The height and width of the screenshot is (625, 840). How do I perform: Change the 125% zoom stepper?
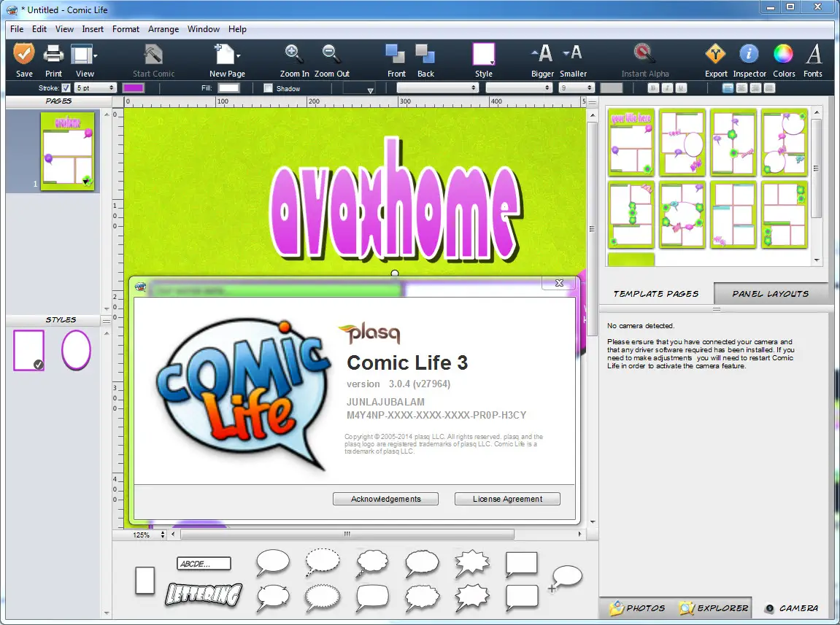[x=162, y=535]
